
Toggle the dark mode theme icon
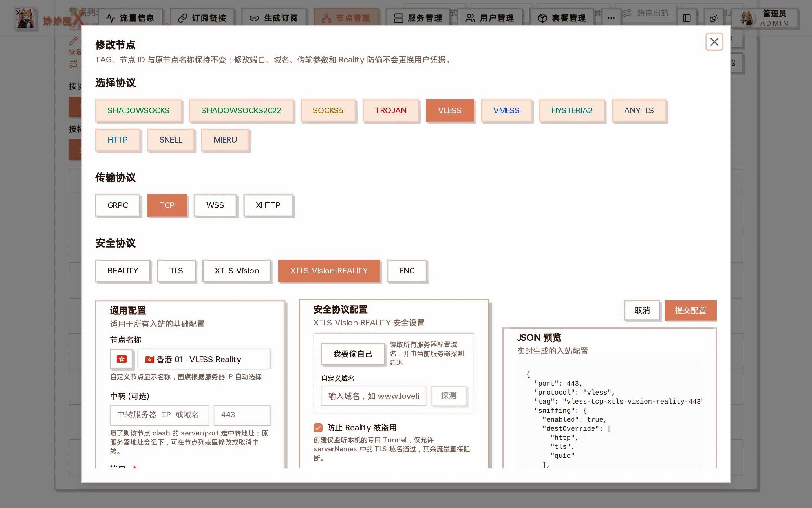coord(714,18)
